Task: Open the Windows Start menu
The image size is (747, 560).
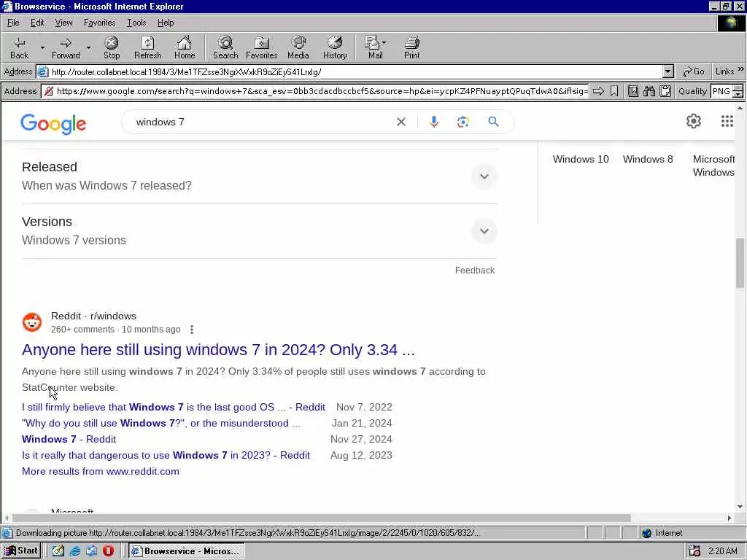Action: tap(21, 551)
